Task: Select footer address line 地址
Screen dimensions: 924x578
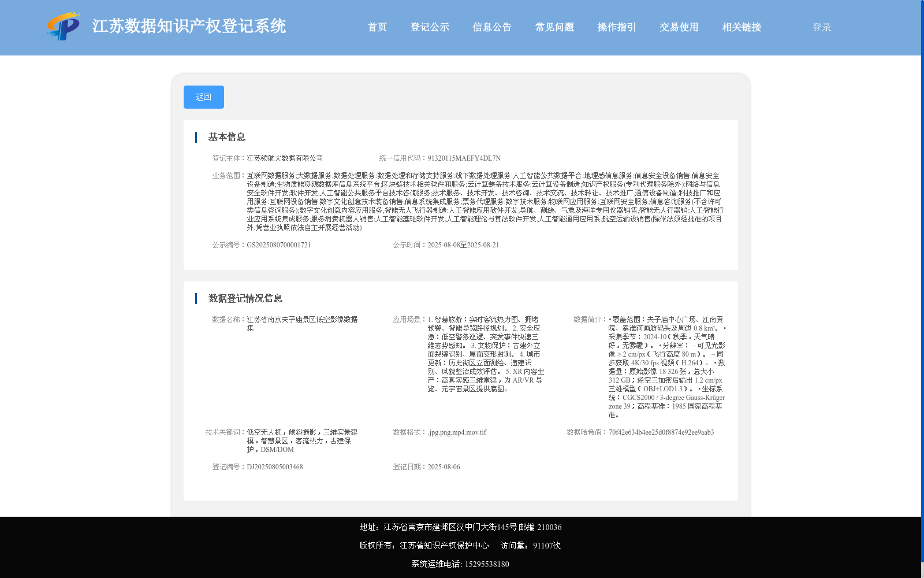Action: click(460, 527)
